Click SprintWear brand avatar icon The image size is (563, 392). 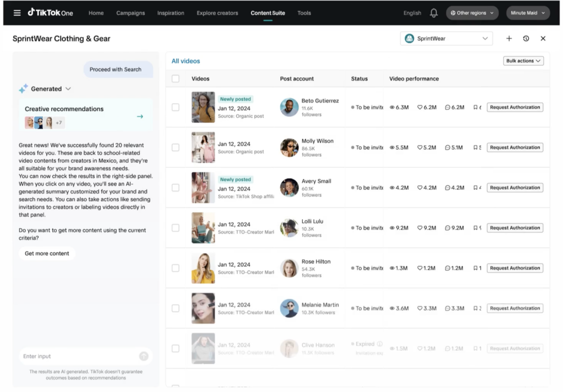click(x=409, y=38)
